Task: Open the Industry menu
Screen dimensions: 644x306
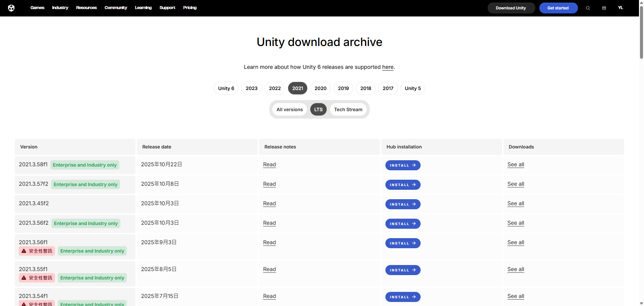Action: point(60,8)
